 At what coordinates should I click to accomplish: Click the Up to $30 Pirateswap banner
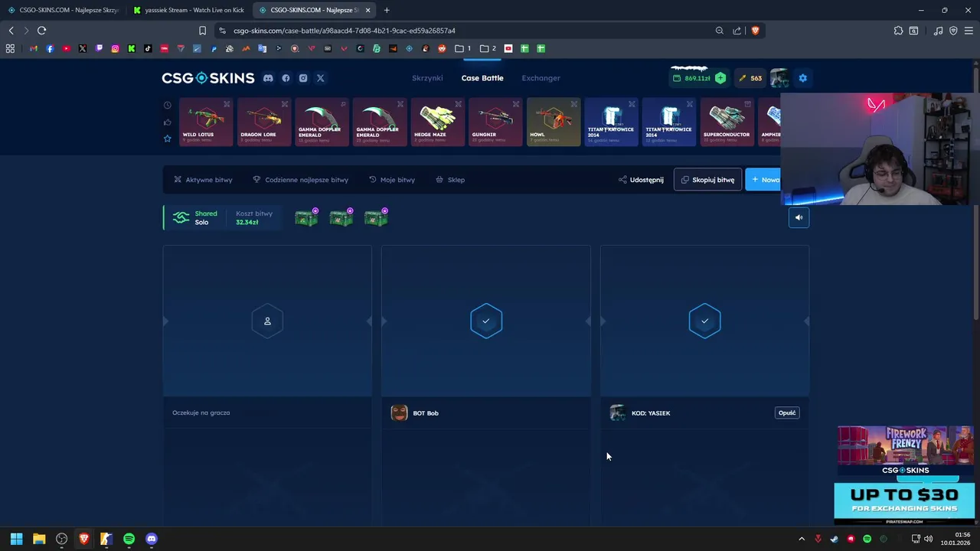pyautogui.click(x=904, y=504)
